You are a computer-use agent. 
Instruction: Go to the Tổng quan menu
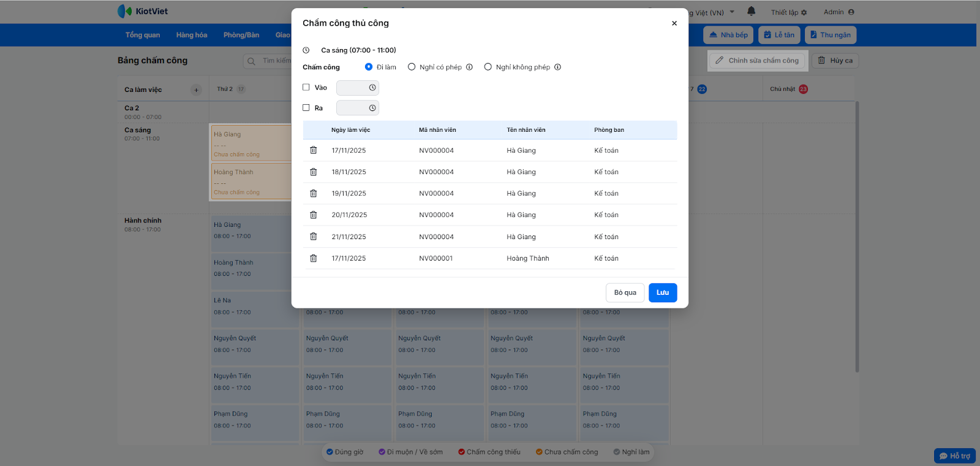[143, 35]
